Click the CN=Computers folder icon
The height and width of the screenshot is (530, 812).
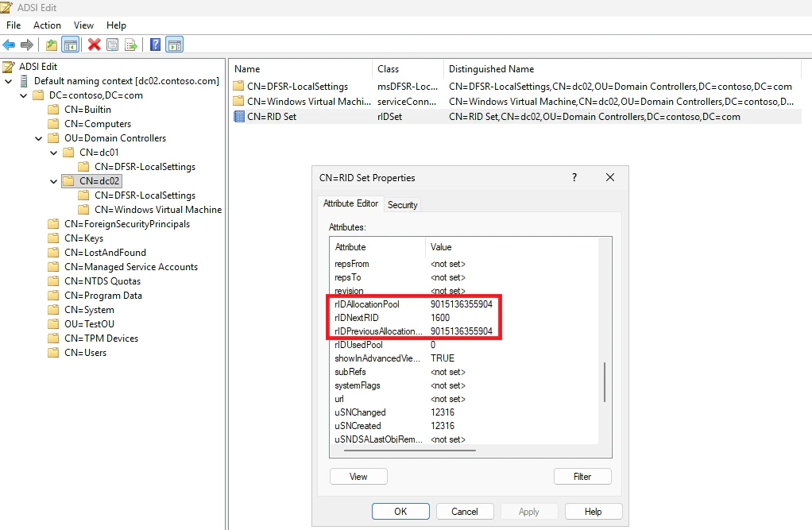(x=53, y=124)
